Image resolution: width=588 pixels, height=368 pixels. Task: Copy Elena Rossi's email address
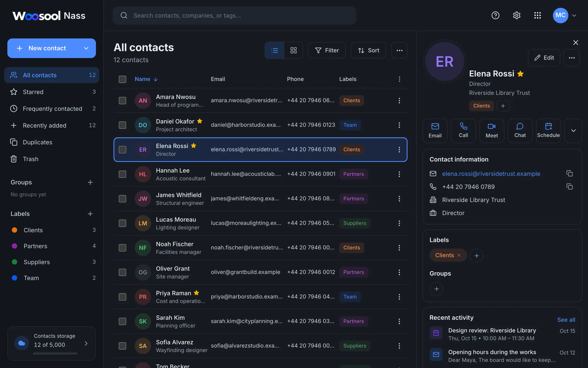(x=570, y=173)
